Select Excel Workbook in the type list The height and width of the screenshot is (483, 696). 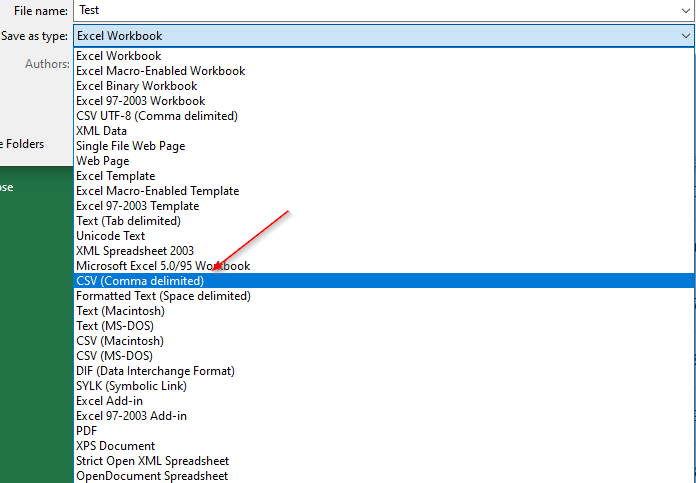(x=384, y=56)
